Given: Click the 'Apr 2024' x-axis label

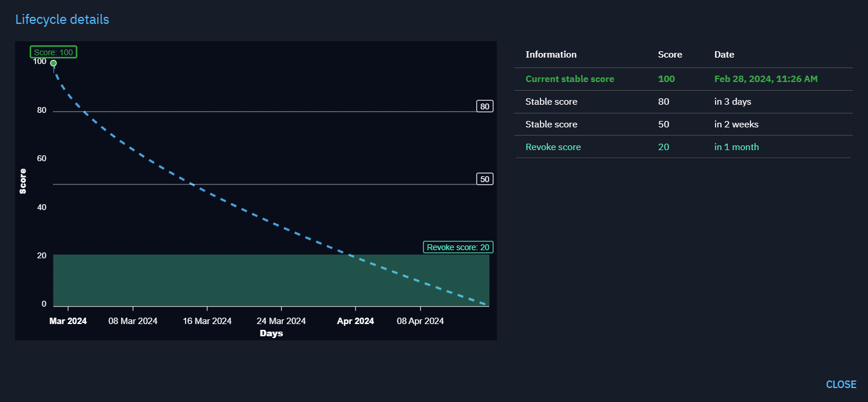Looking at the screenshot, I should (x=355, y=321).
